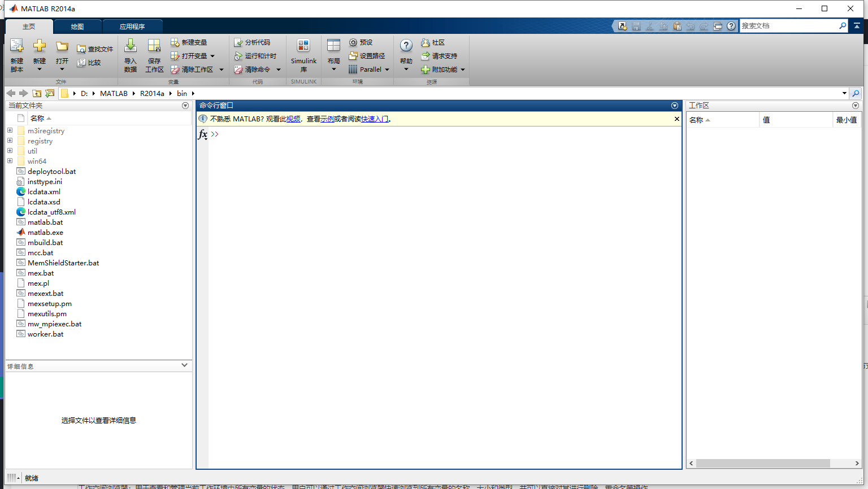Click switch windows icon in quick access bar

718,26
